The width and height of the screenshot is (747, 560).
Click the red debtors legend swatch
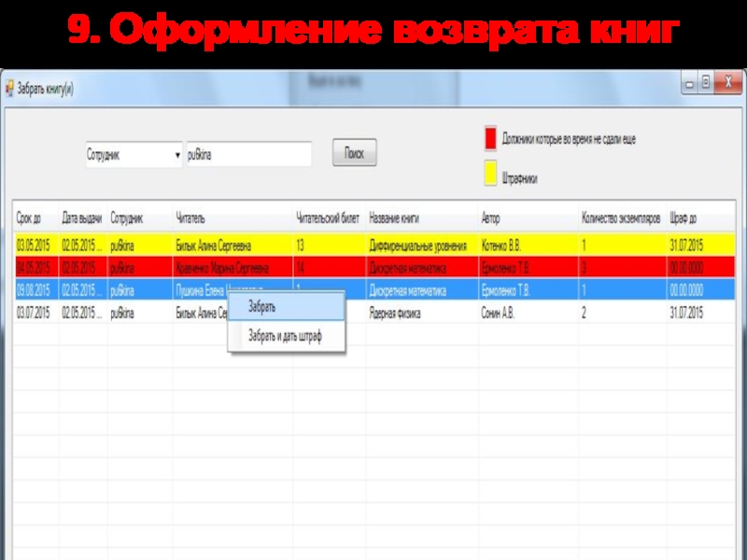tap(490, 139)
